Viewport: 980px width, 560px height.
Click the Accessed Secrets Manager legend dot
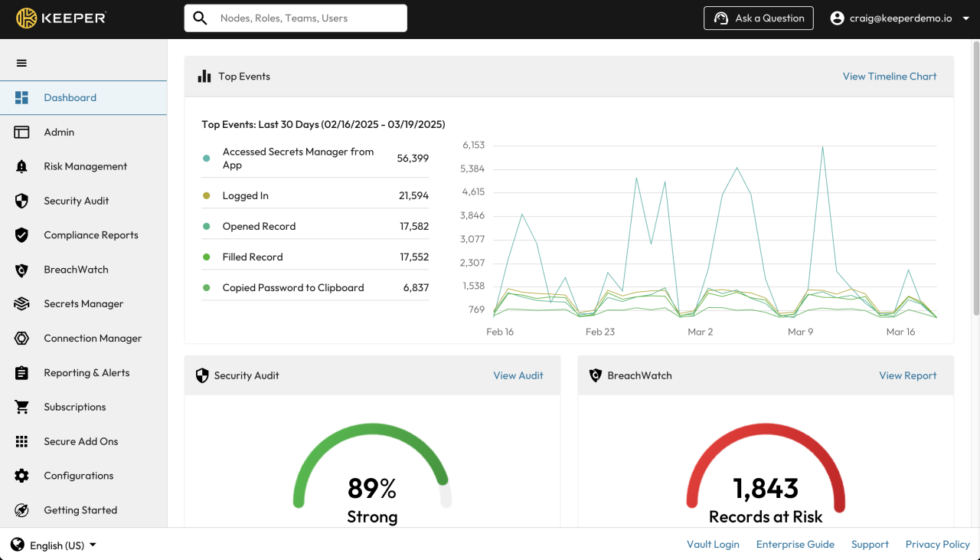click(x=207, y=159)
